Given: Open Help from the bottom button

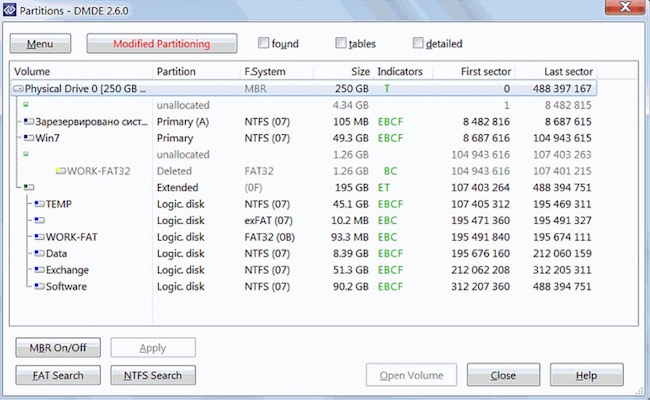Looking at the screenshot, I should [587, 375].
